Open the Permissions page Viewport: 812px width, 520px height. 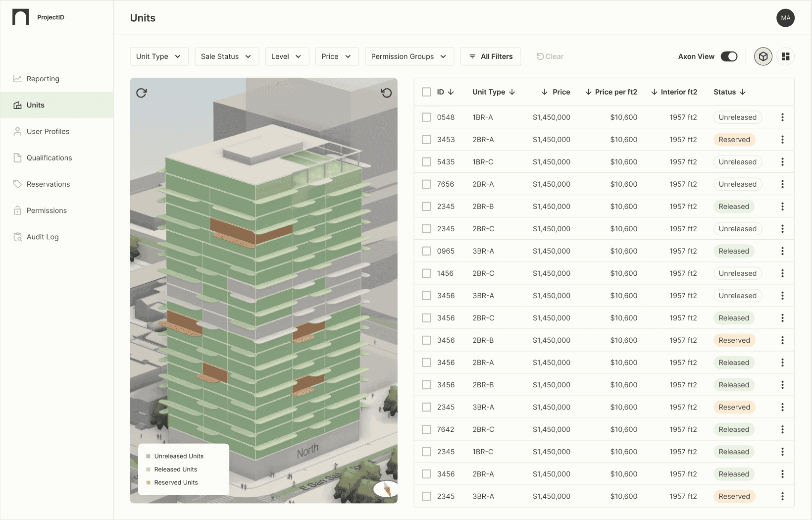(x=47, y=210)
